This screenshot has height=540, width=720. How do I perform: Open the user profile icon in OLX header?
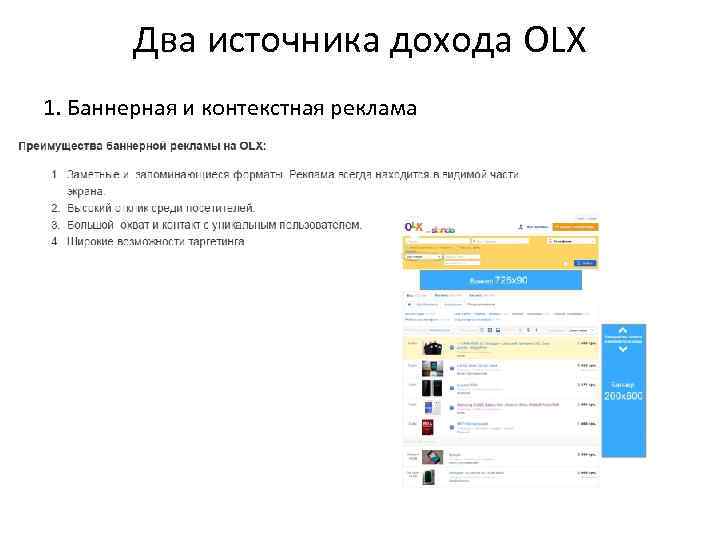tap(521, 227)
